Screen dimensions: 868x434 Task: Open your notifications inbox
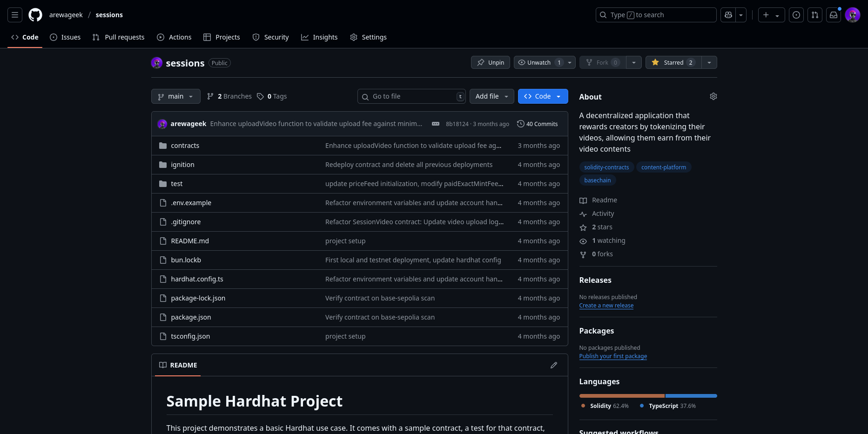pos(833,14)
